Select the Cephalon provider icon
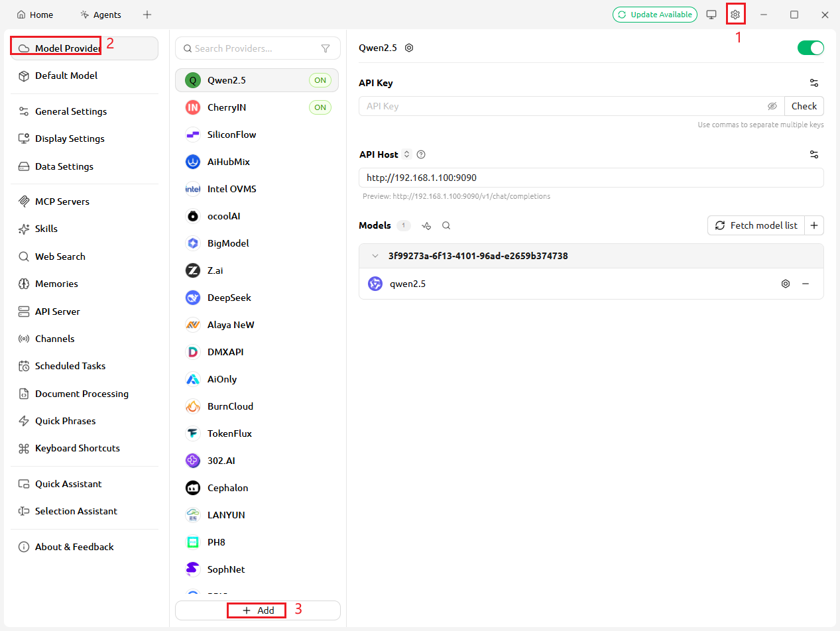840x631 pixels. 193,488
